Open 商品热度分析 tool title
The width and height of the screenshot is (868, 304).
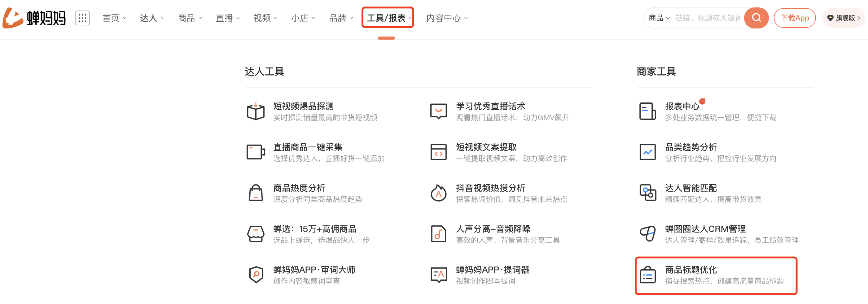pyautogui.click(x=299, y=188)
